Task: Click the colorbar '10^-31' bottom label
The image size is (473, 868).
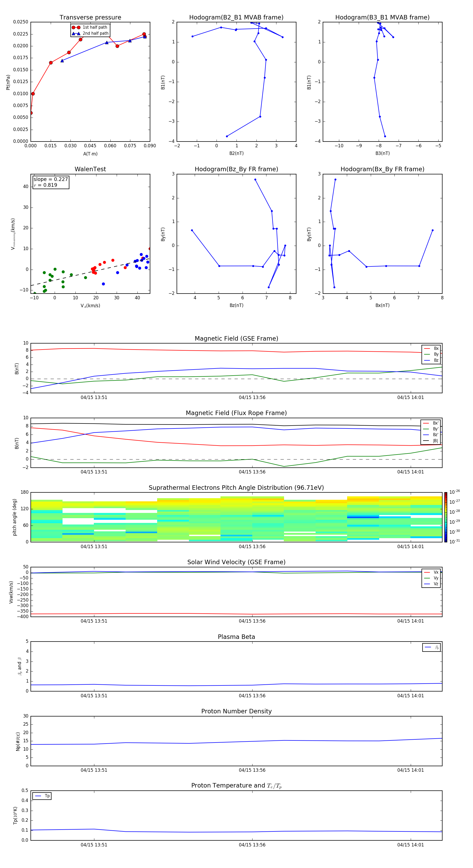Action: pyautogui.click(x=455, y=542)
